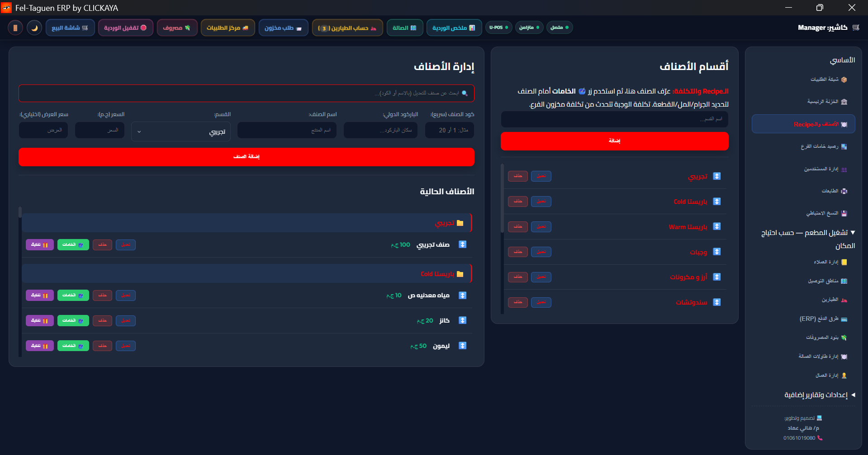
Task: Click the طرق الدفع card icon
Action: 844,319
